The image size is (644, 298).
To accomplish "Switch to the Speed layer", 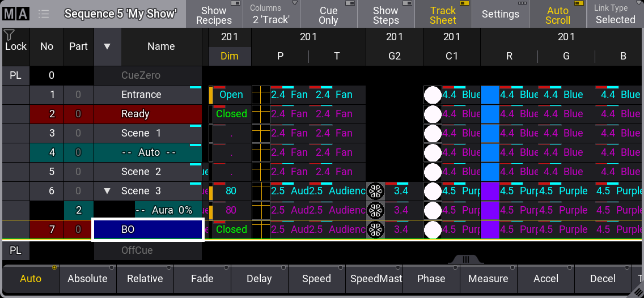I will [316, 279].
